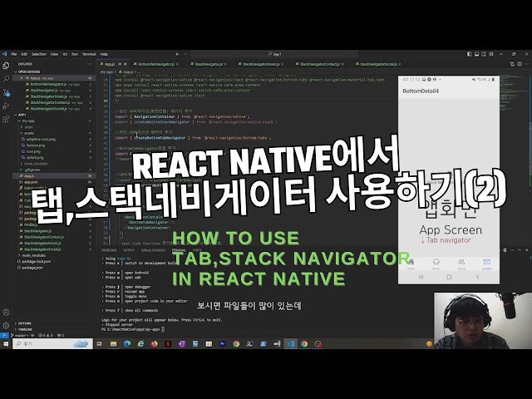Click the kill terminal trash icon

pyautogui.click(x=505, y=250)
